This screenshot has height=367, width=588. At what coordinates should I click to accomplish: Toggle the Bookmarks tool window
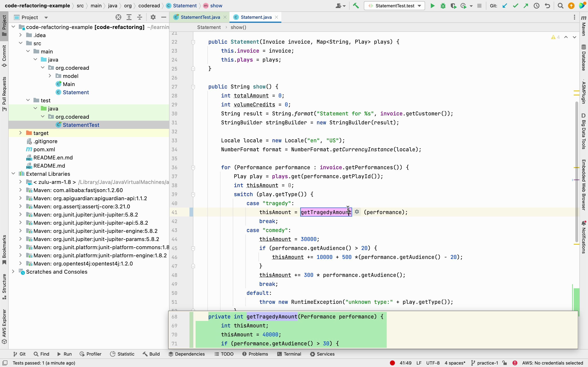4,249
